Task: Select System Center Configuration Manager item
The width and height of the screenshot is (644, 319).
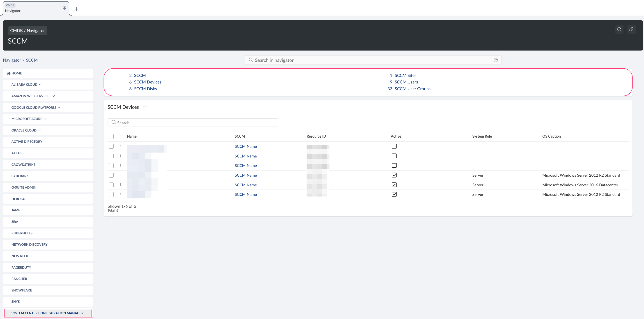Action: (48, 313)
